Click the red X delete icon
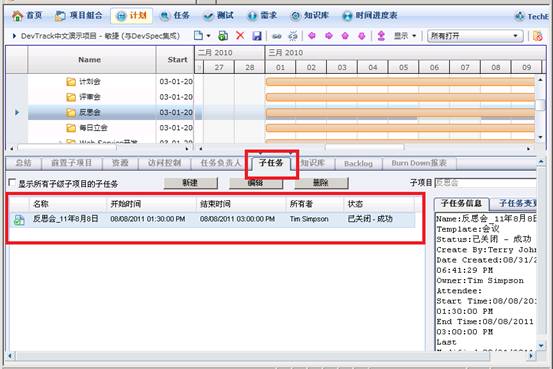The image size is (553, 369). pyautogui.click(x=240, y=36)
